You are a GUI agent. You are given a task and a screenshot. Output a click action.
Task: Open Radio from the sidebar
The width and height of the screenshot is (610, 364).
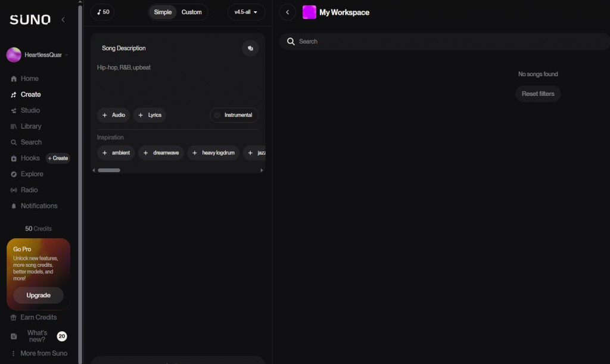(x=29, y=190)
